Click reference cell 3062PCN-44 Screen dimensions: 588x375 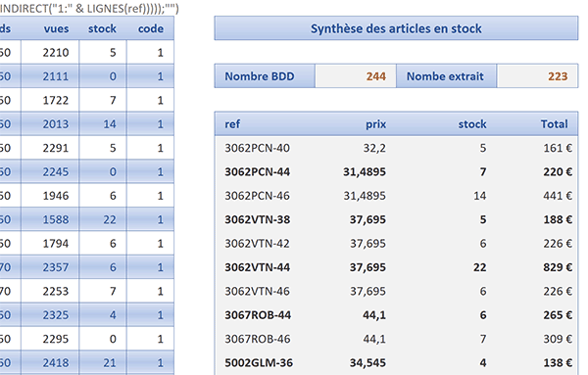point(257,172)
